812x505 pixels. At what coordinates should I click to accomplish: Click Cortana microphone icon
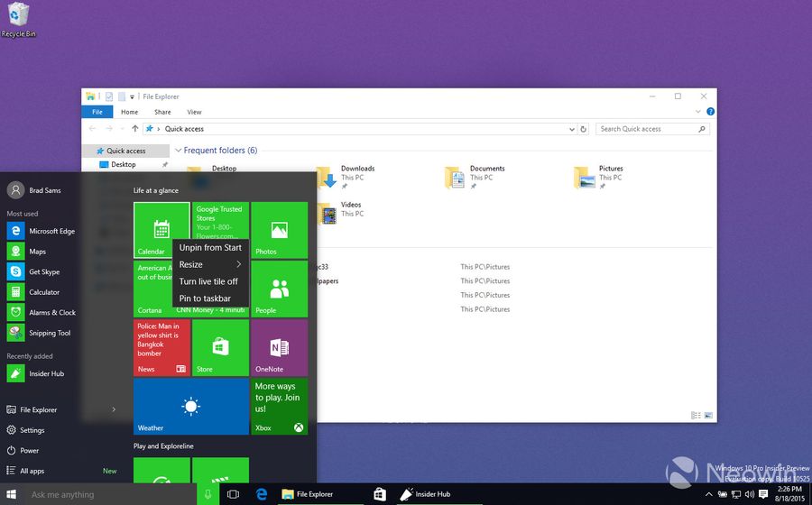tap(208, 494)
